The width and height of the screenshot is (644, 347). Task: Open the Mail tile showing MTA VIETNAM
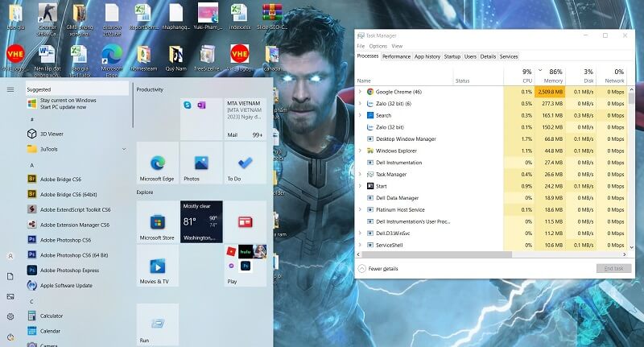[246, 118]
